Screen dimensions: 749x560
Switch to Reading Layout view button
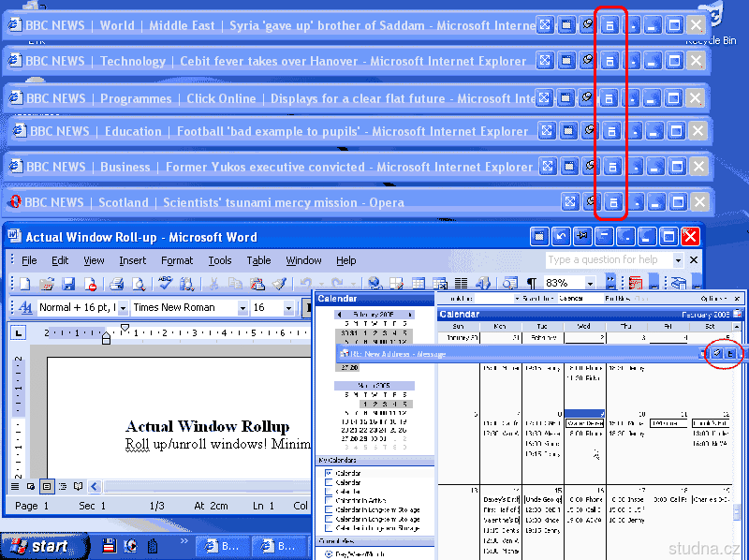pos(79,487)
